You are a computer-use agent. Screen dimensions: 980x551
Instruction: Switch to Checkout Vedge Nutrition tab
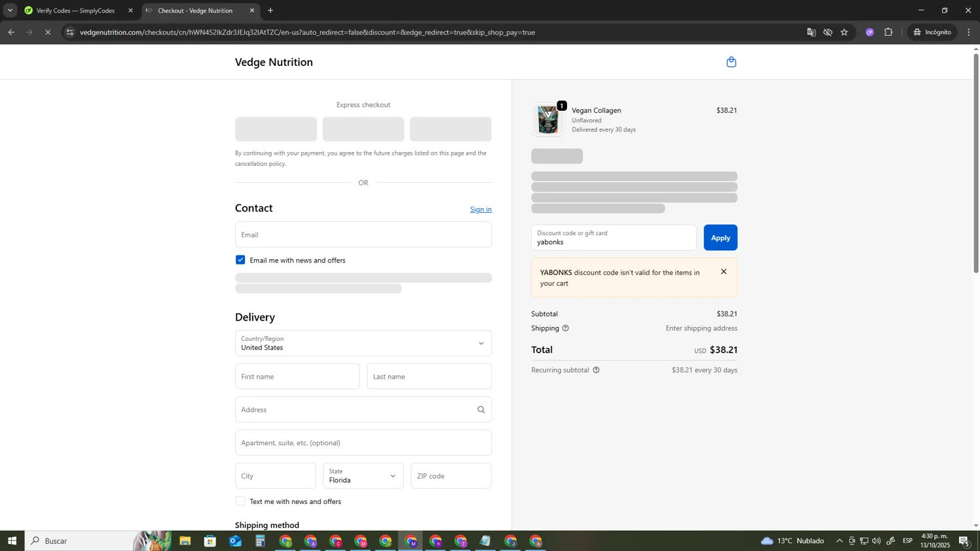click(x=201, y=10)
